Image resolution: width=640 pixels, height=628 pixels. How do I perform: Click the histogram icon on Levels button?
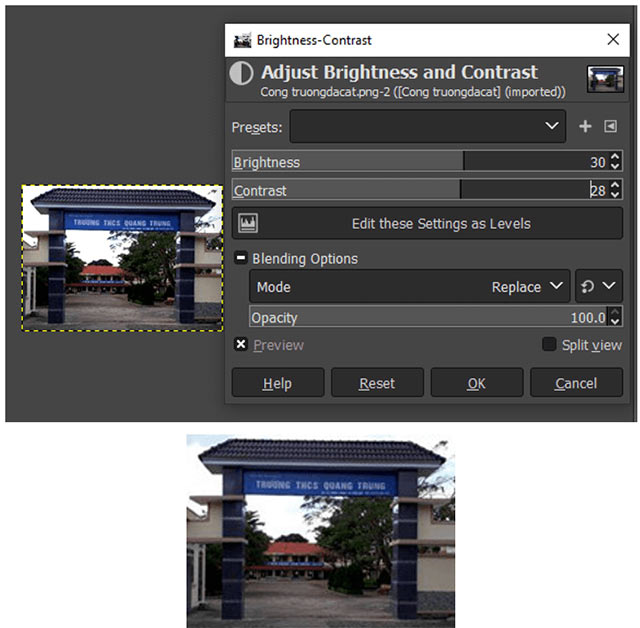[248, 223]
